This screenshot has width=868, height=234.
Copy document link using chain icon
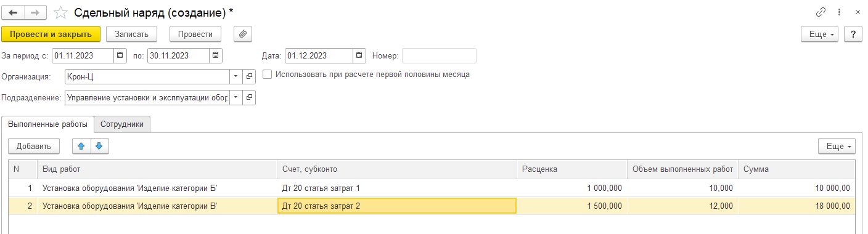[821, 12]
